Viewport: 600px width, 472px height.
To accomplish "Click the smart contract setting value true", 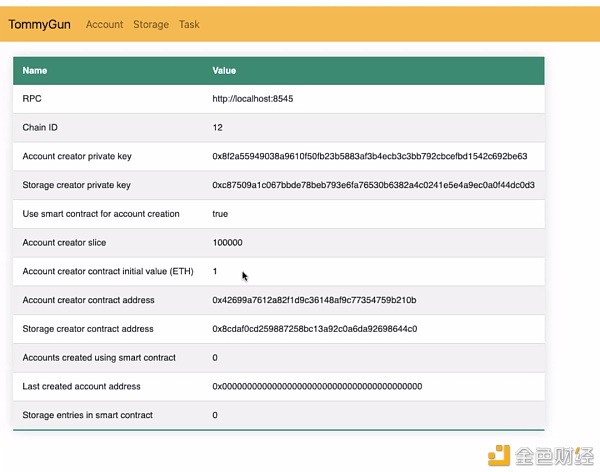I will 220,214.
